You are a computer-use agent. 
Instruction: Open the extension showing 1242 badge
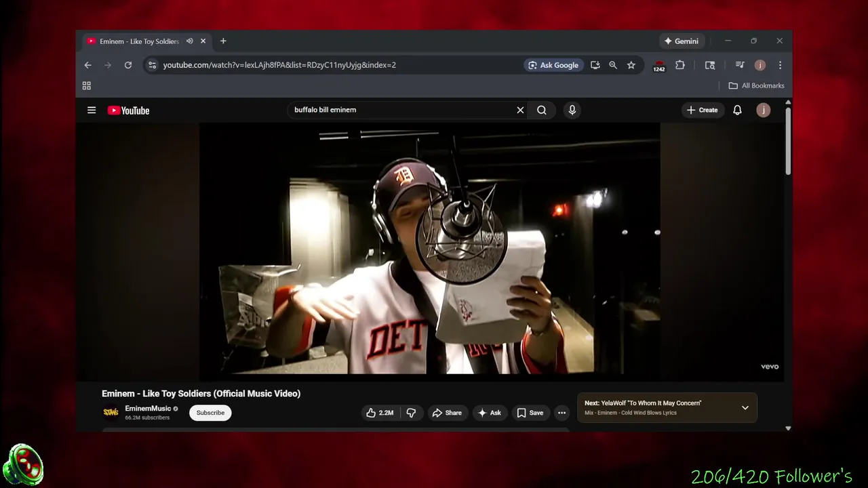pyautogui.click(x=659, y=66)
